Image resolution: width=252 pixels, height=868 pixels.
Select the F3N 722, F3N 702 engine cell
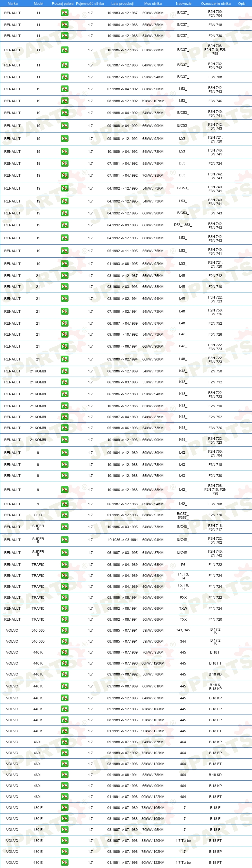(x=215, y=540)
